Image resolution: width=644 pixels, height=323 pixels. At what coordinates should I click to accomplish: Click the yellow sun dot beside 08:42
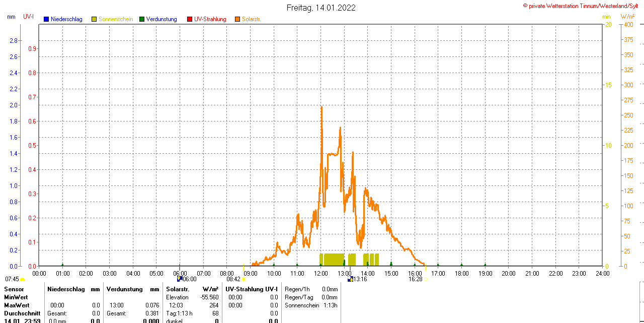click(x=244, y=279)
